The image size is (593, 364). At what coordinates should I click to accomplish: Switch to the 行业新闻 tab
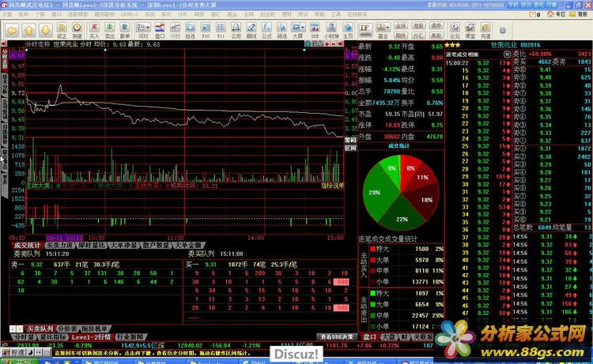point(130,337)
